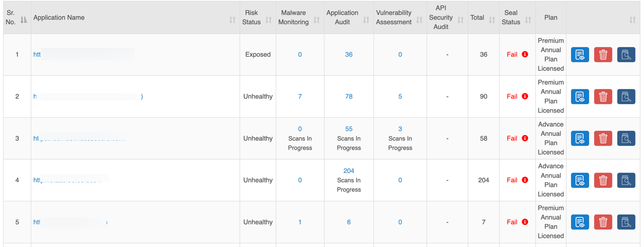Image resolution: width=644 pixels, height=247 pixels.
Task: Click red info icon in row 3 seal status
Action: click(x=525, y=138)
